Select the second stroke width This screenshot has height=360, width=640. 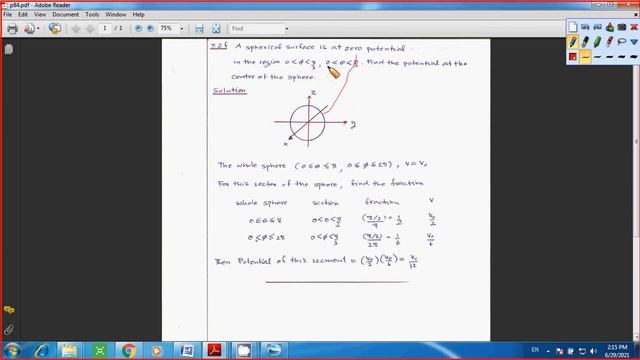(597, 57)
